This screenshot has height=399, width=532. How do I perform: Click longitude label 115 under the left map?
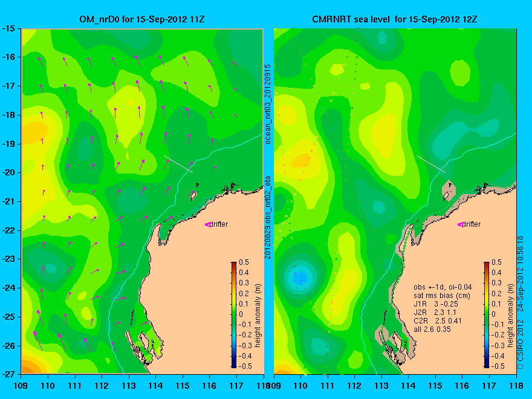pos(183,386)
